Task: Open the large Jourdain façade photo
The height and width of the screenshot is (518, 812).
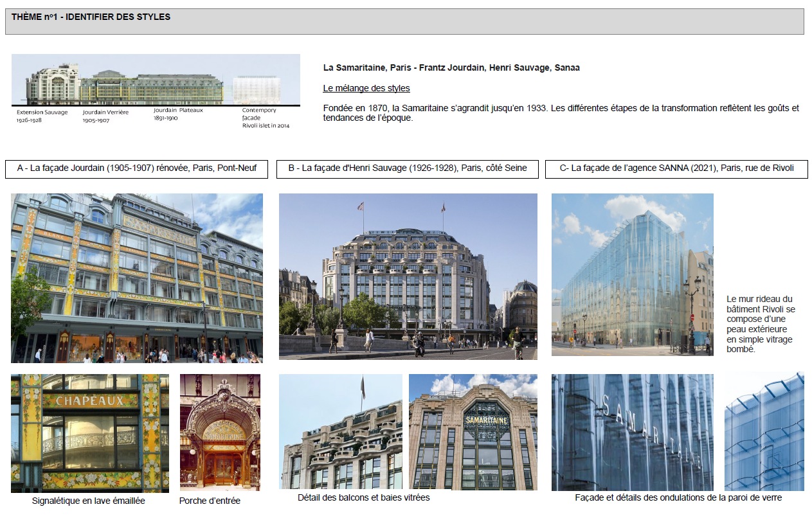Action: [136, 278]
